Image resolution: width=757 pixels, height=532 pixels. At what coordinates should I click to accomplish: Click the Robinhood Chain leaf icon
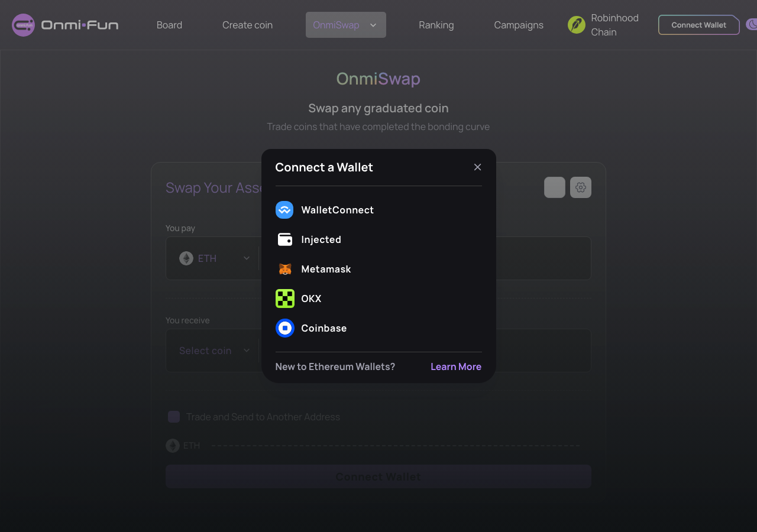[x=577, y=25]
